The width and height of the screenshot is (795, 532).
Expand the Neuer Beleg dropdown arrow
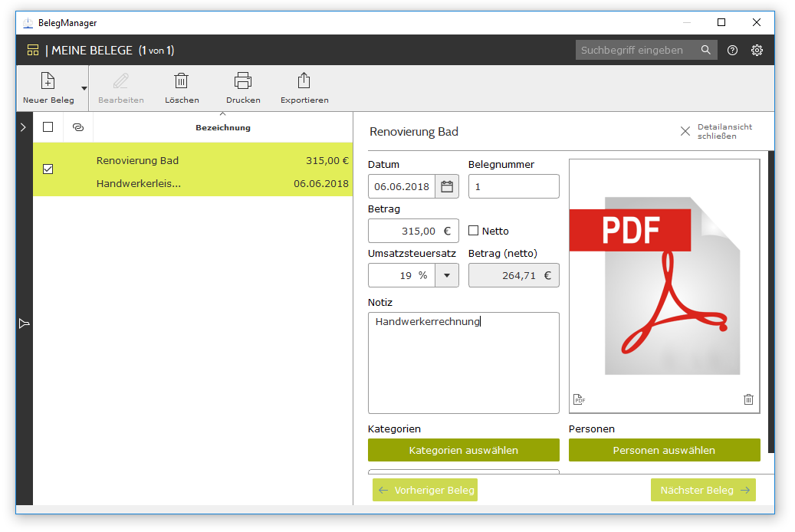tap(84, 88)
